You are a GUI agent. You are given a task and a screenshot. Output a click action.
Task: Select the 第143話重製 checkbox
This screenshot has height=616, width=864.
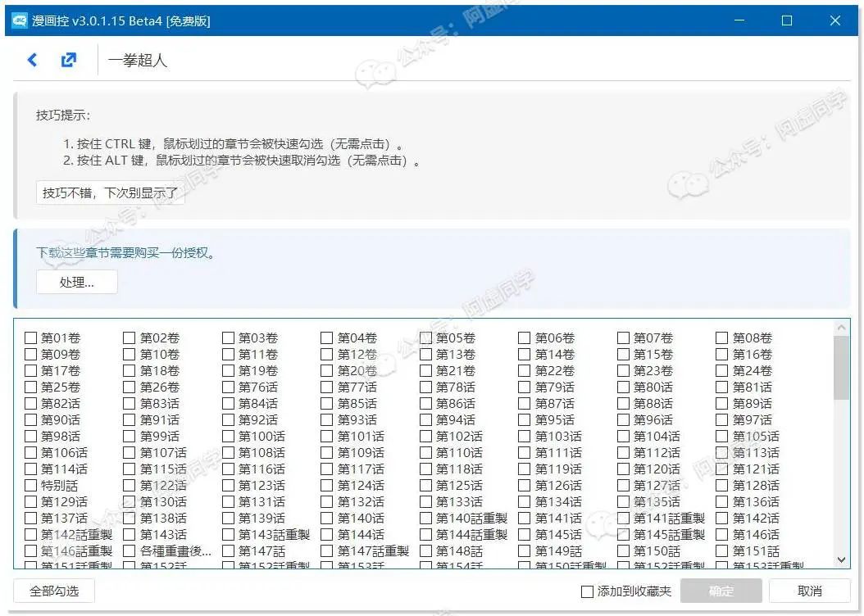pos(228,535)
